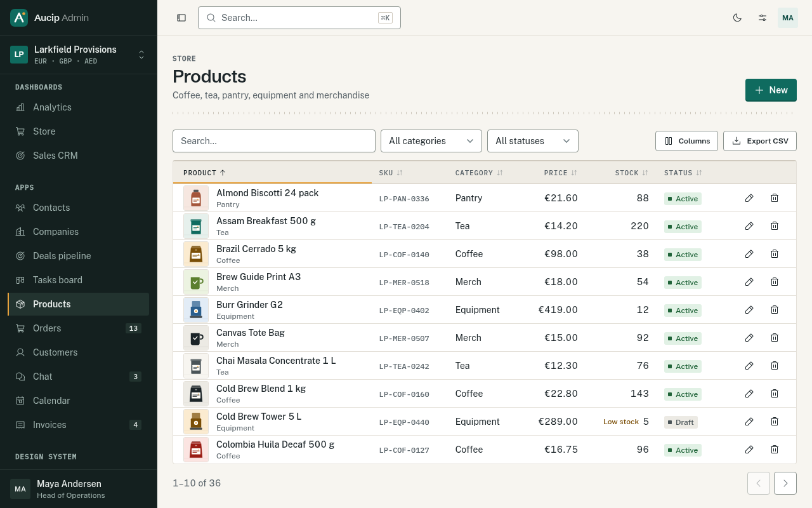Click the Cold Brew Blend 1 kg thumbnail
The image size is (812, 508).
pos(196,394)
